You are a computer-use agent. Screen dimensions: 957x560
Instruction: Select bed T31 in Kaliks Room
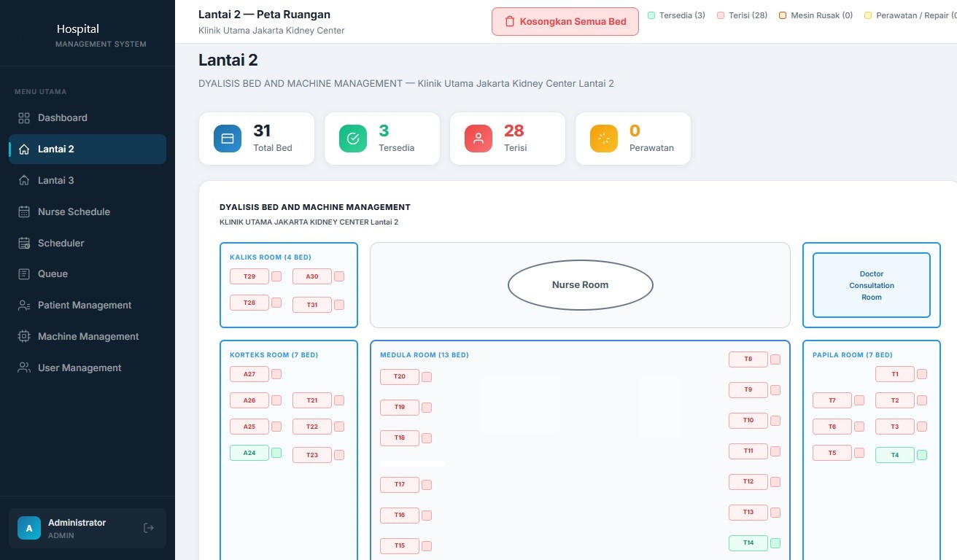[x=312, y=305]
